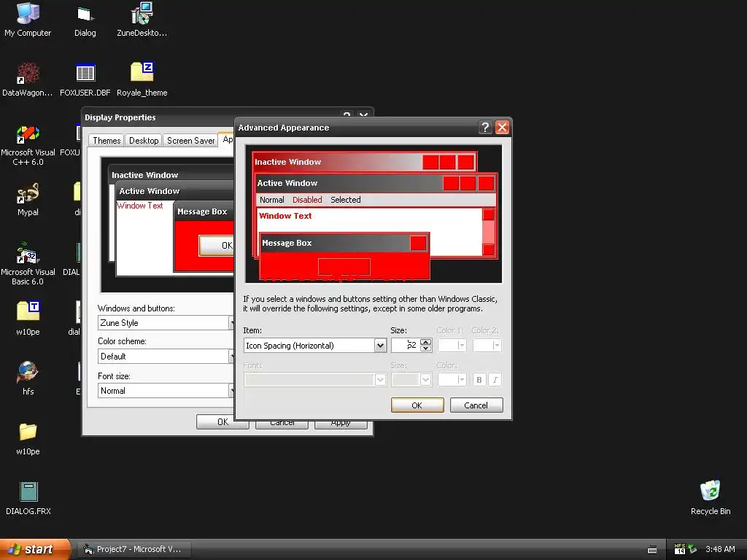The width and height of the screenshot is (747, 560).
Task: Cancel the Advanced Appearance dialog
Action: (476, 405)
